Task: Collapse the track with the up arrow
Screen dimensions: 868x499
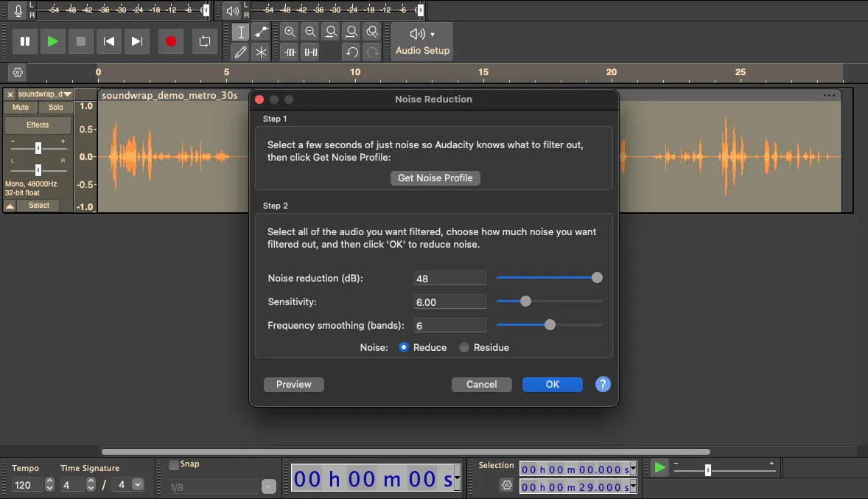Action: click(x=10, y=206)
